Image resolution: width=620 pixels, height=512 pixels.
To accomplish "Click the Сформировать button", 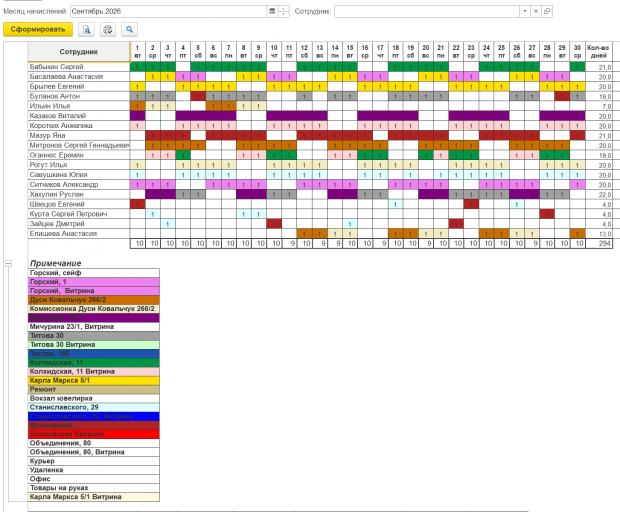I will tap(38, 29).
